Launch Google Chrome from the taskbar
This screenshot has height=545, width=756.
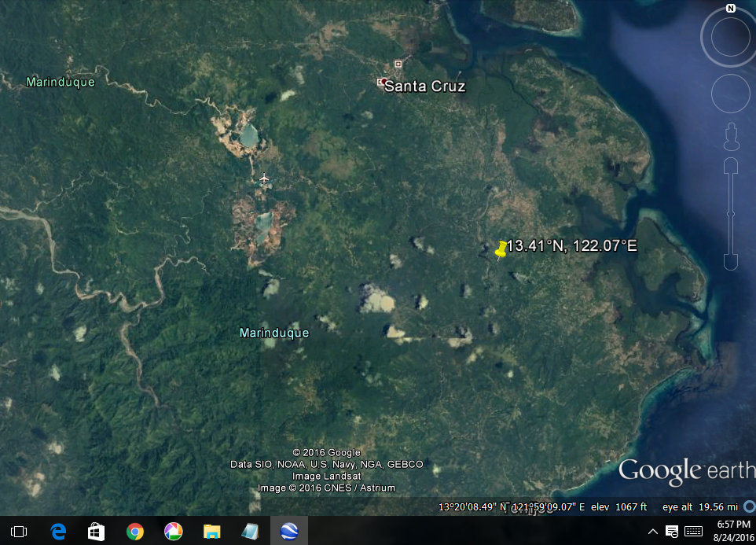click(x=135, y=532)
